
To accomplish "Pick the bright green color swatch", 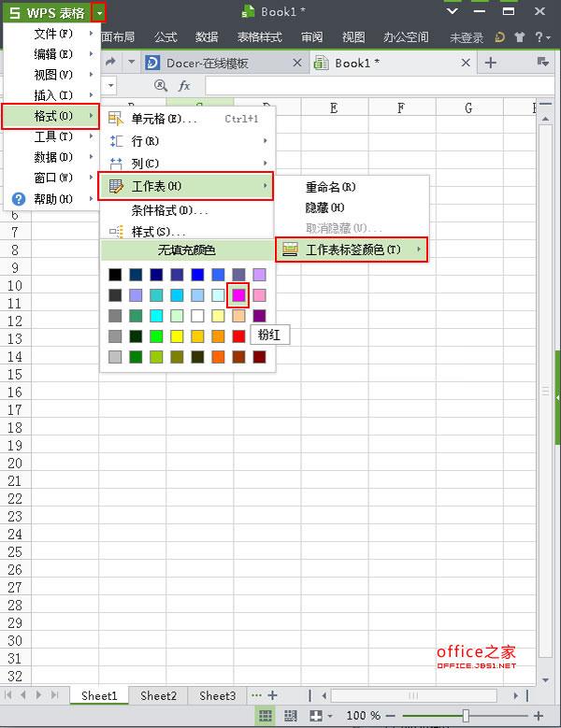I will [156, 336].
